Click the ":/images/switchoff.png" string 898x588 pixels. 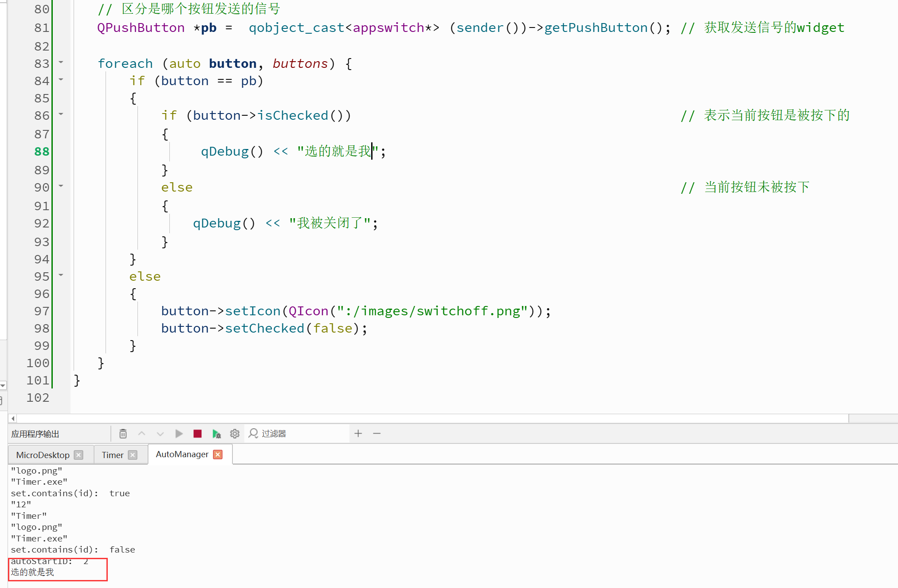432,311
